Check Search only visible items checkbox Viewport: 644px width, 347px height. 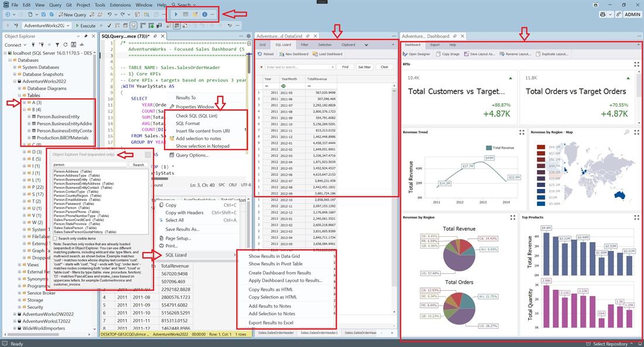55,239
